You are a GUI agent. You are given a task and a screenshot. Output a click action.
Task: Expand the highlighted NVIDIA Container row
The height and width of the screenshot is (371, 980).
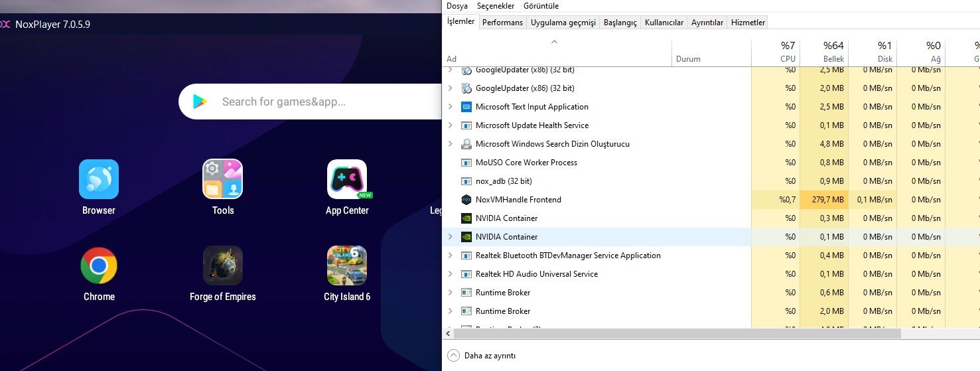[x=451, y=236]
